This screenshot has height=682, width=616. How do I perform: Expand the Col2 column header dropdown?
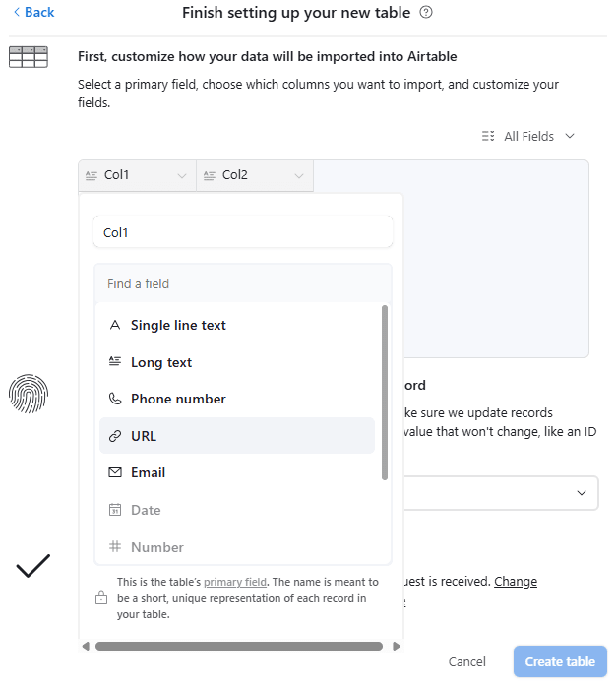point(299,176)
